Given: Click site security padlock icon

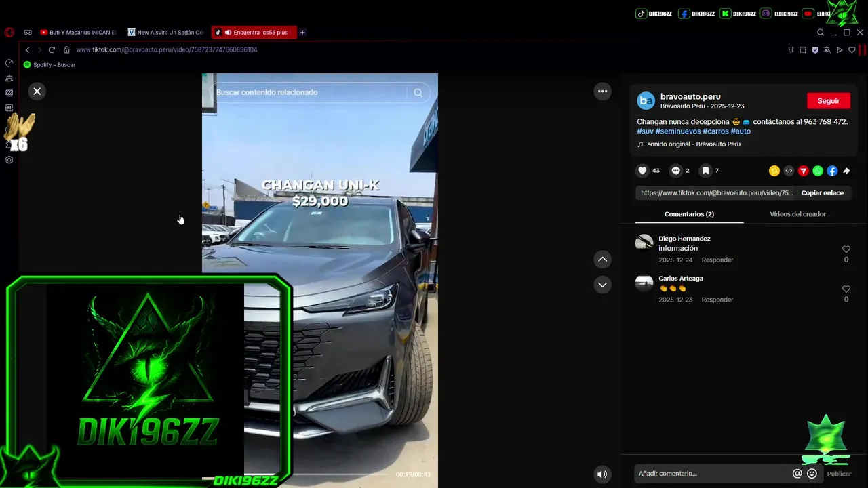Looking at the screenshot, I should tap(66, 49).
